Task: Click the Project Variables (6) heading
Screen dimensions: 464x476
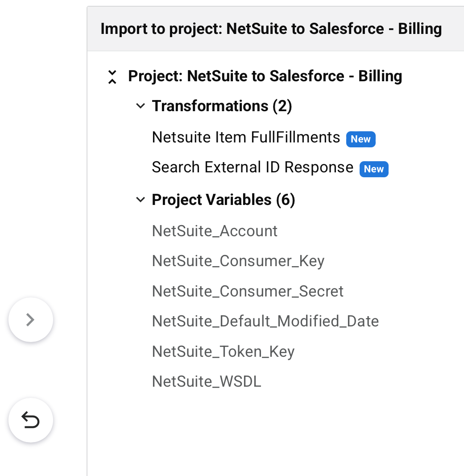Action: click(224, 200)
